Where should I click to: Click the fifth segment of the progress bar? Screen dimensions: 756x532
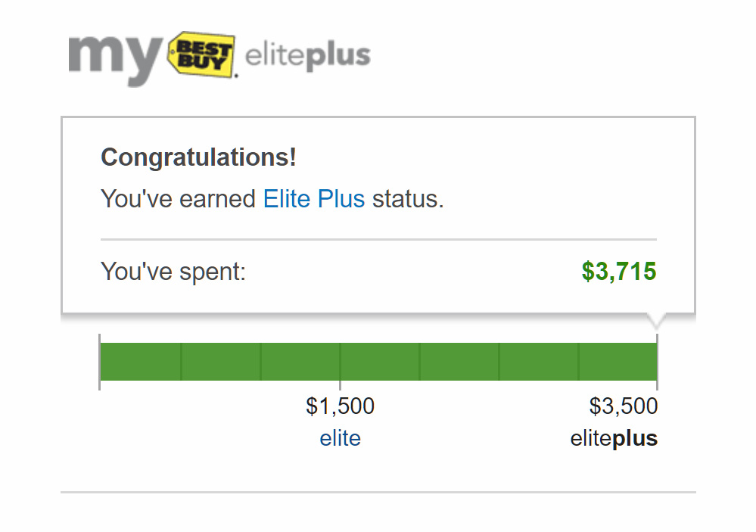click(x=459, y=362)
